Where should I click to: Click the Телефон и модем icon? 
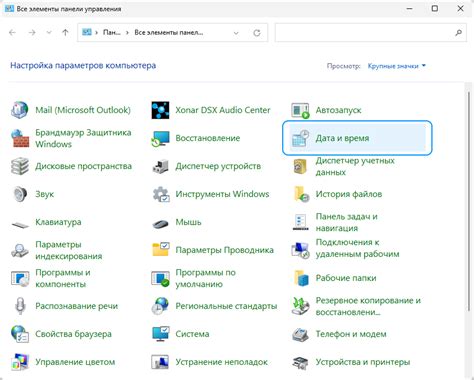click(x=300, y=334)
